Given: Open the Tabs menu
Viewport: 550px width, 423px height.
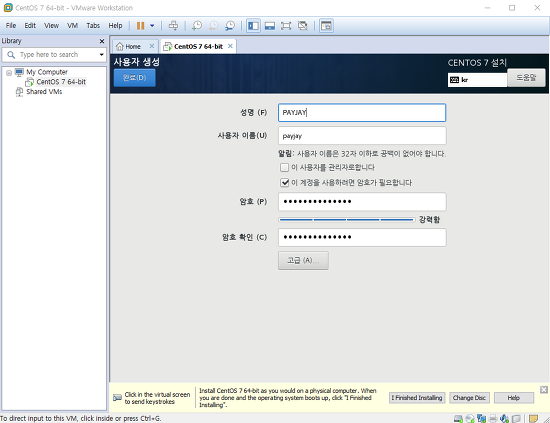Looking at the screenshot, I should click(x=93, y=26).
